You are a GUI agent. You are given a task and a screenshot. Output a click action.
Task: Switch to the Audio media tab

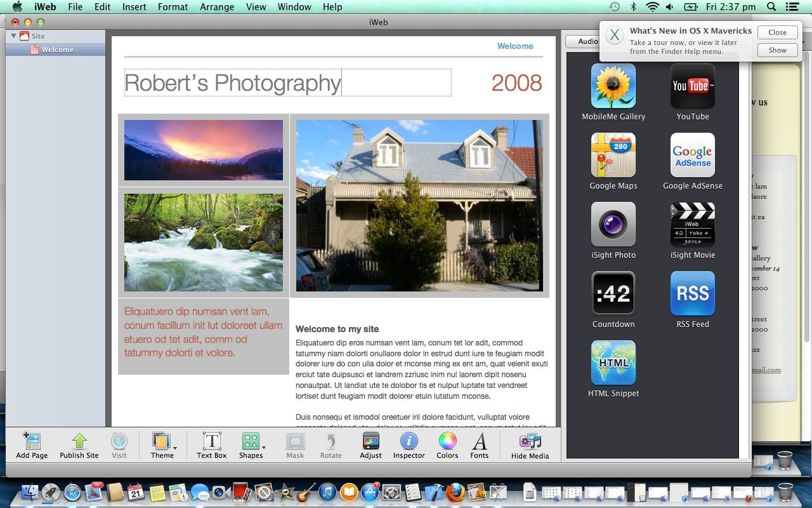(587, 41)
